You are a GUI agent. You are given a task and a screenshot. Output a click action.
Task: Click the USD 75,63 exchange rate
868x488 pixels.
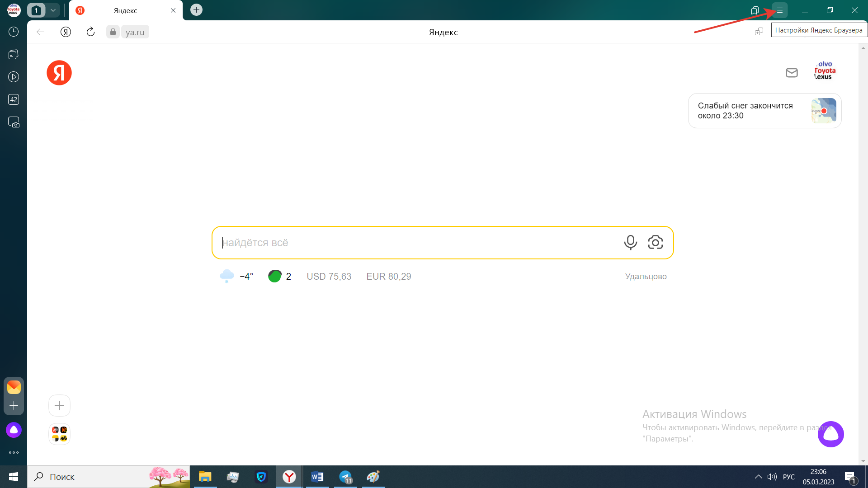(x=329, y=277)
